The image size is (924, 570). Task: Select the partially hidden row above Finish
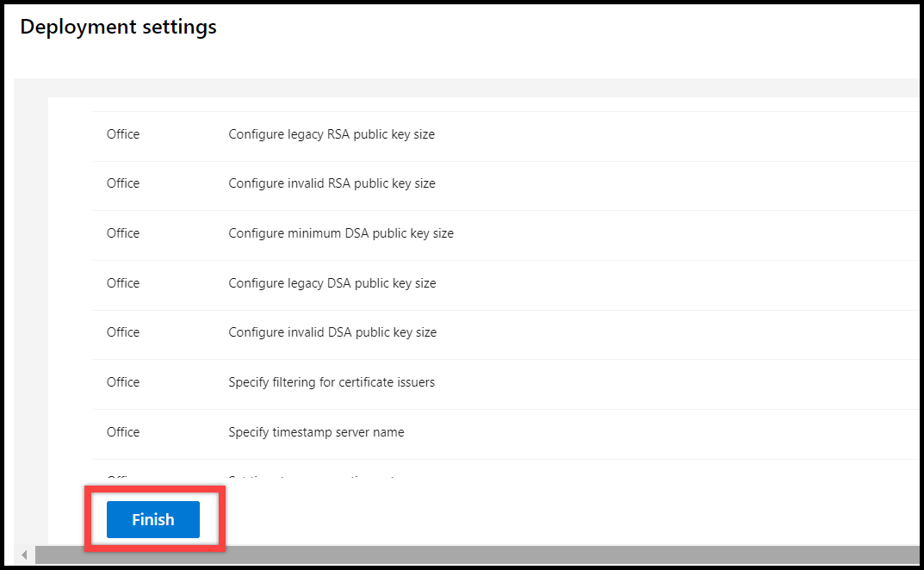505,469
